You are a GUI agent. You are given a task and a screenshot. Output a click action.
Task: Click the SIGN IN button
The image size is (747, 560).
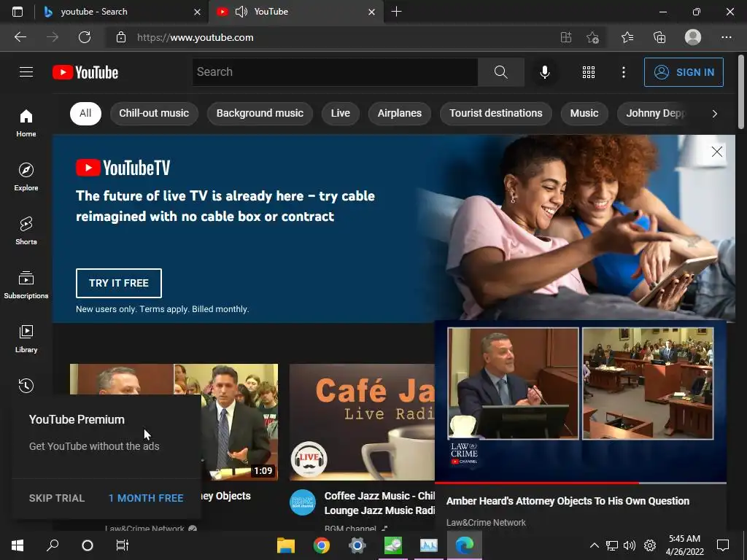(684, 72)
